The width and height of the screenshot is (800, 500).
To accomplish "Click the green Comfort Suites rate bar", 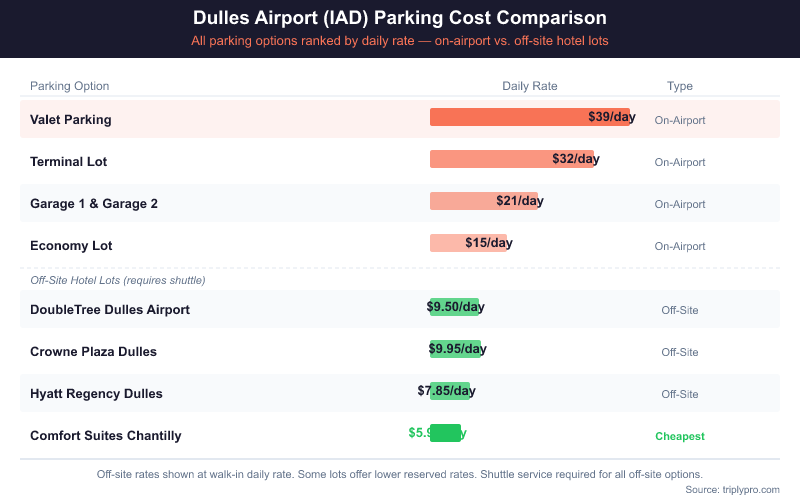I will tap(445, 433).
